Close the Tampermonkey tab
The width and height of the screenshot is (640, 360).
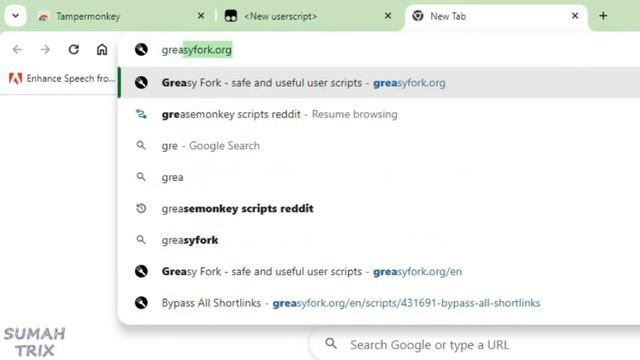[x=201, y=16]
